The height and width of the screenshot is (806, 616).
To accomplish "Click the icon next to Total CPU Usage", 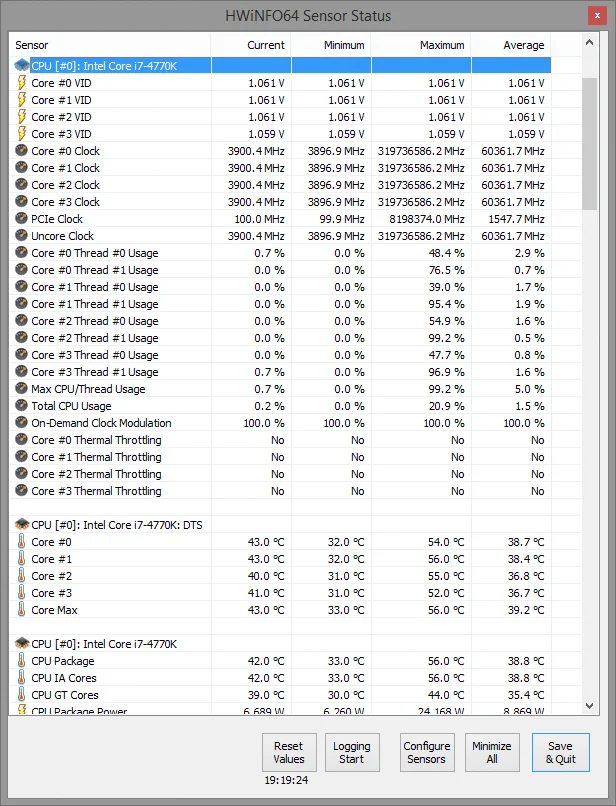I will [21, 406].
